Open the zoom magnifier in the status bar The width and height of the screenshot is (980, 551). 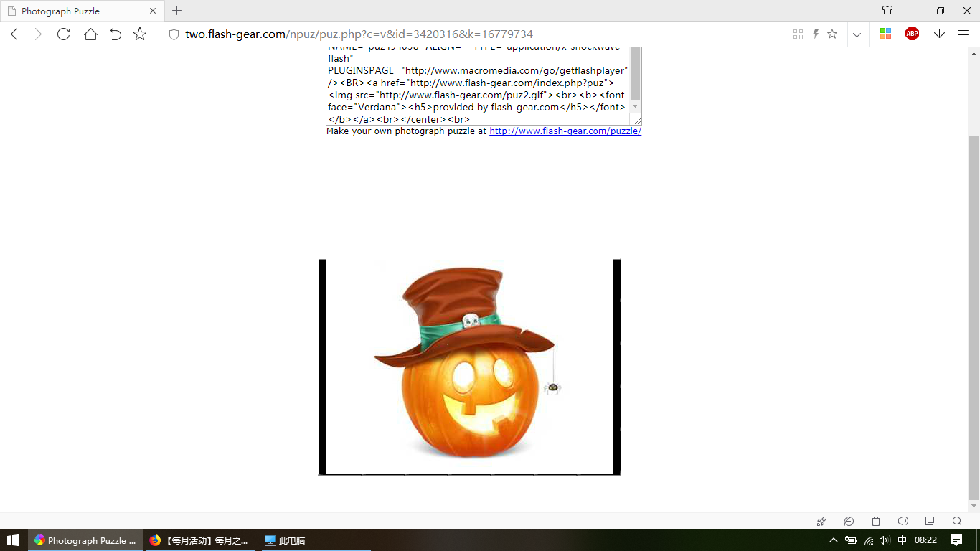pos(957,521)
